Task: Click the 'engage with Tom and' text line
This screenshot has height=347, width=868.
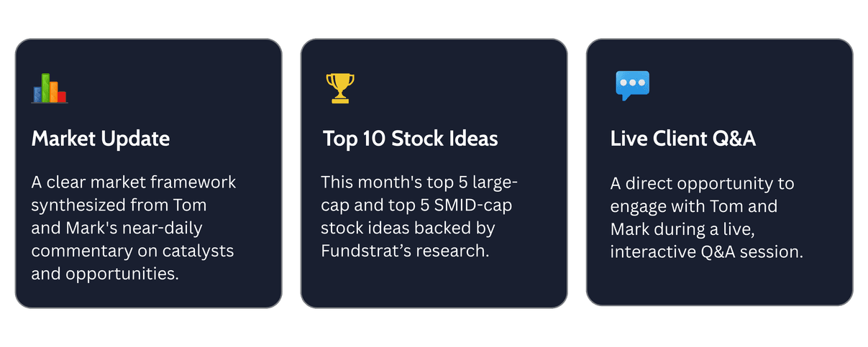Action: pyautogui.click(x=694, y=206)
